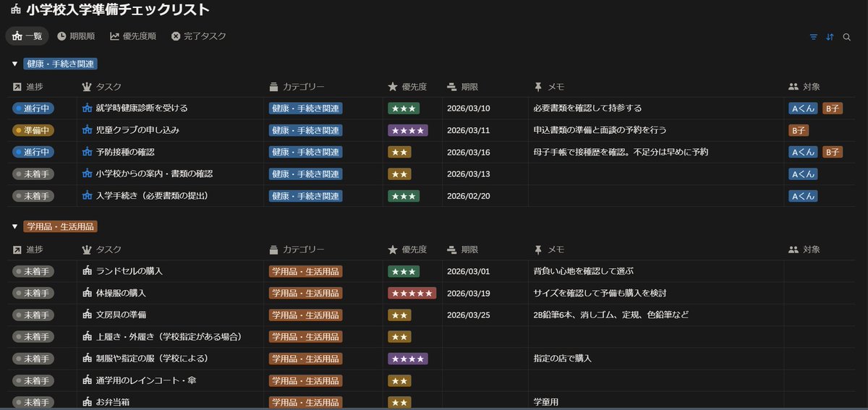Image resolution: width=868 pixels, height=410 pixels.
Task: Click page icon of ランドセルの購入
Action: point(88,271)
